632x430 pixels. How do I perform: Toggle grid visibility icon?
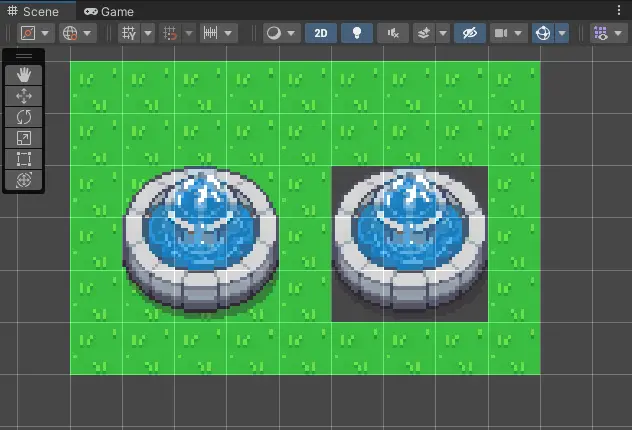tap(129, 33)
